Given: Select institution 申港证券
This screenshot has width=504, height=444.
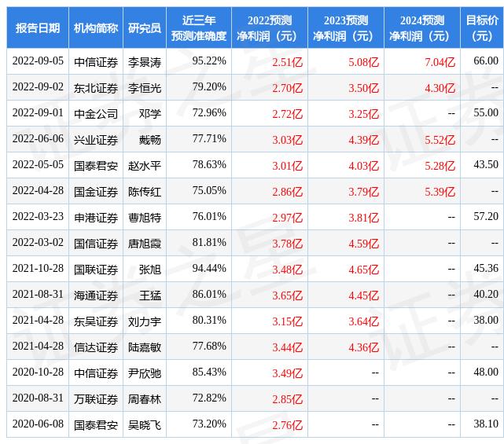Looking at the screenshot, I should [x=96, y=218].
